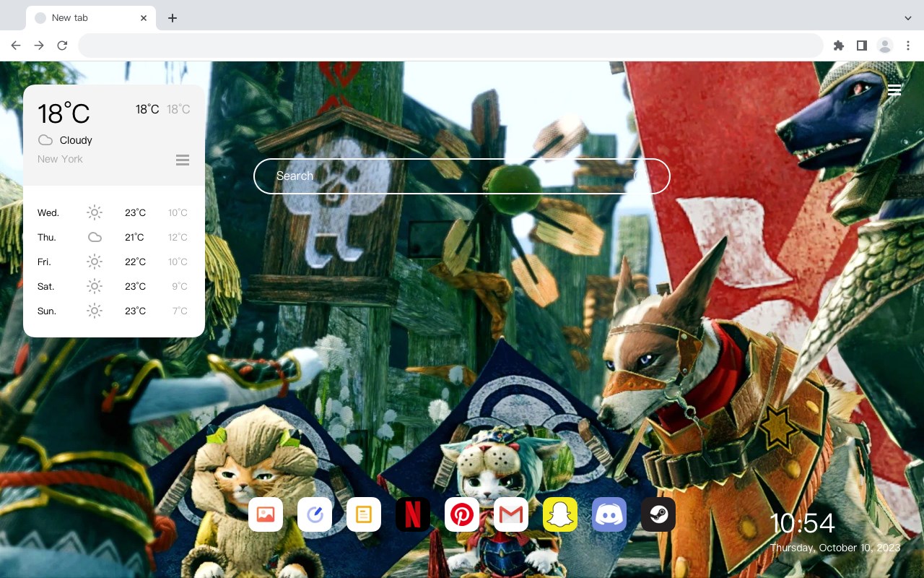This screenshot has width=924, height=578.
Task: Click the 18°C current temperature
Action: coord(64,113)
